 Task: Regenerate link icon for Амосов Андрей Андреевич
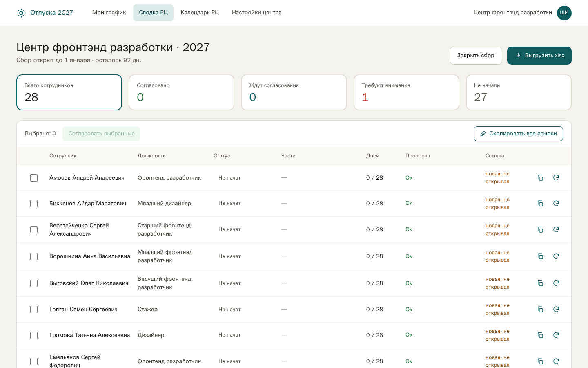click(556, 178)
